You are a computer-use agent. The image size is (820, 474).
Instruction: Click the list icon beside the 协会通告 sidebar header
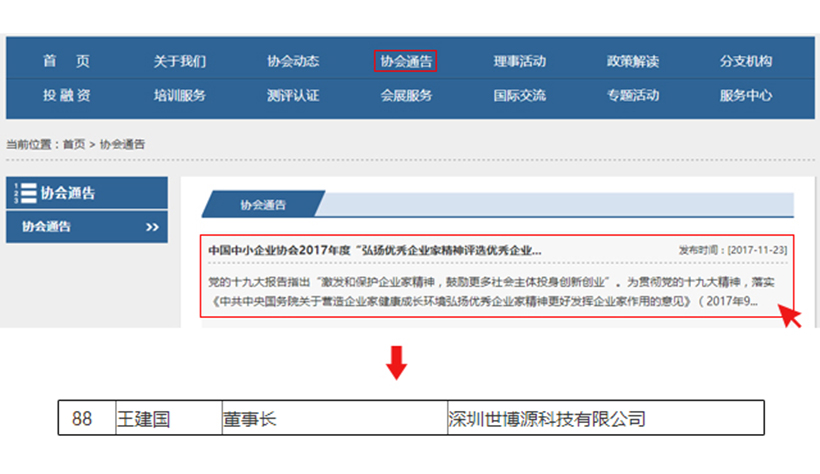pyautogui.click(x=27, y=193)
